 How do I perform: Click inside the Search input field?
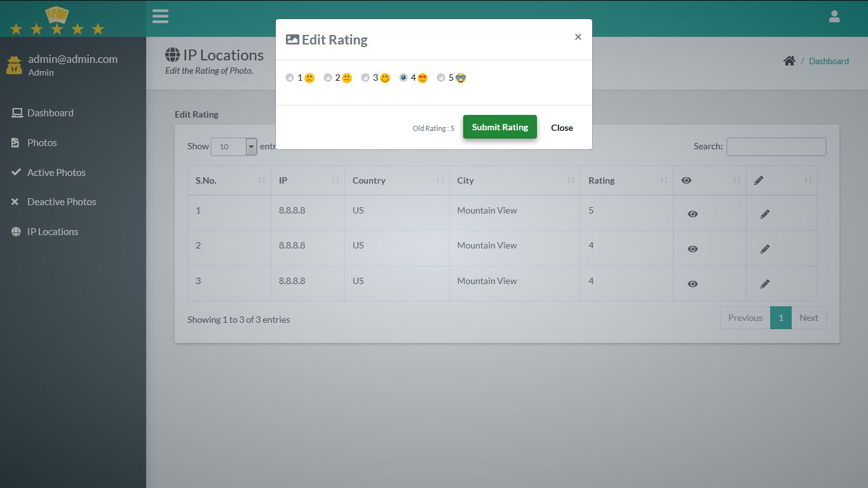pyautogui.click(x=776, y=147)
